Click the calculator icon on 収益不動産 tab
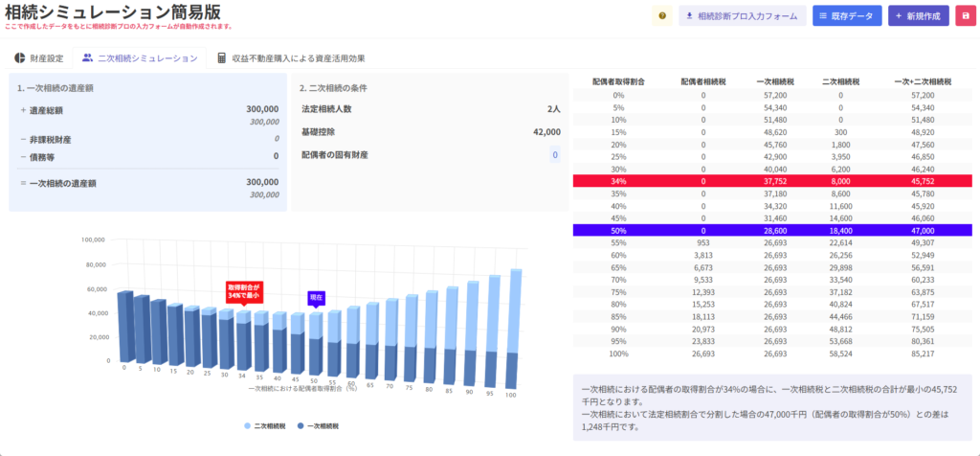 coord(222,58)
